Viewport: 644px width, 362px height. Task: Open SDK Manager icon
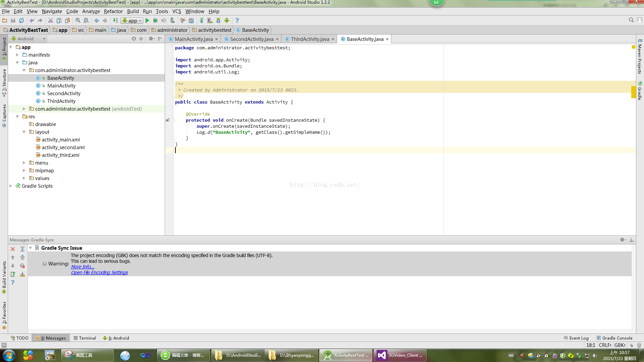[218, 20]
